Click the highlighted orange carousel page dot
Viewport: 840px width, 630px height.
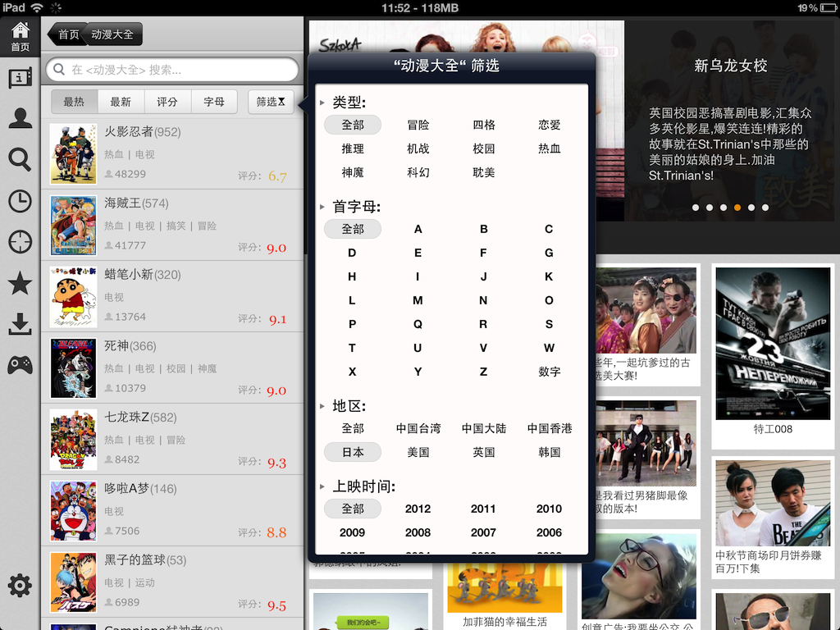click(737, 208)
